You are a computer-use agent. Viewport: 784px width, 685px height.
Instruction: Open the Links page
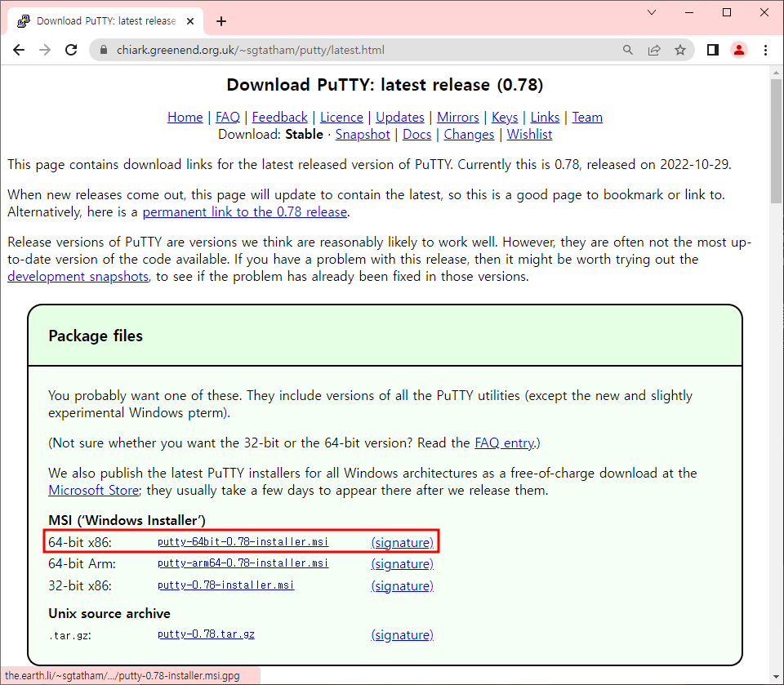click(x=545, y=117)
